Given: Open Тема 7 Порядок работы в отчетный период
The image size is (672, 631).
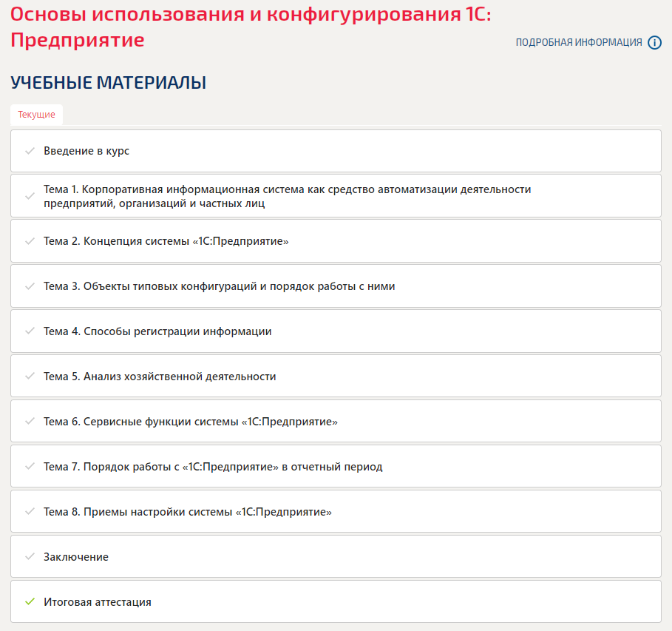Looking at the screenshot, I should click(336, 466).
